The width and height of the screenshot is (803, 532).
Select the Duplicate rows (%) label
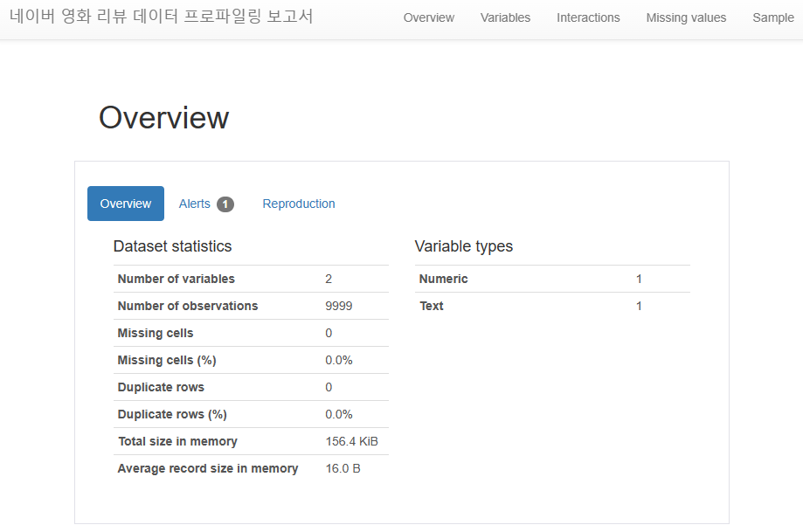[172, 415]
